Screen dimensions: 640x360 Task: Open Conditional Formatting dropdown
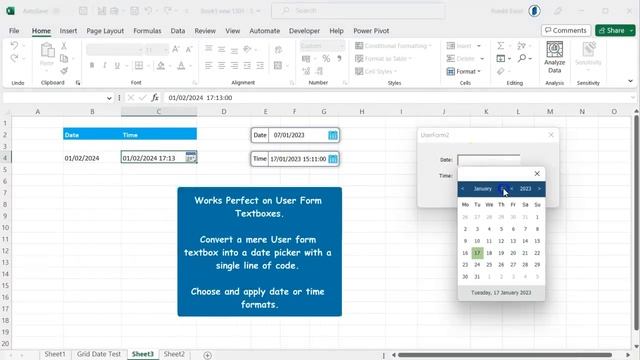[x=393, y=46]
